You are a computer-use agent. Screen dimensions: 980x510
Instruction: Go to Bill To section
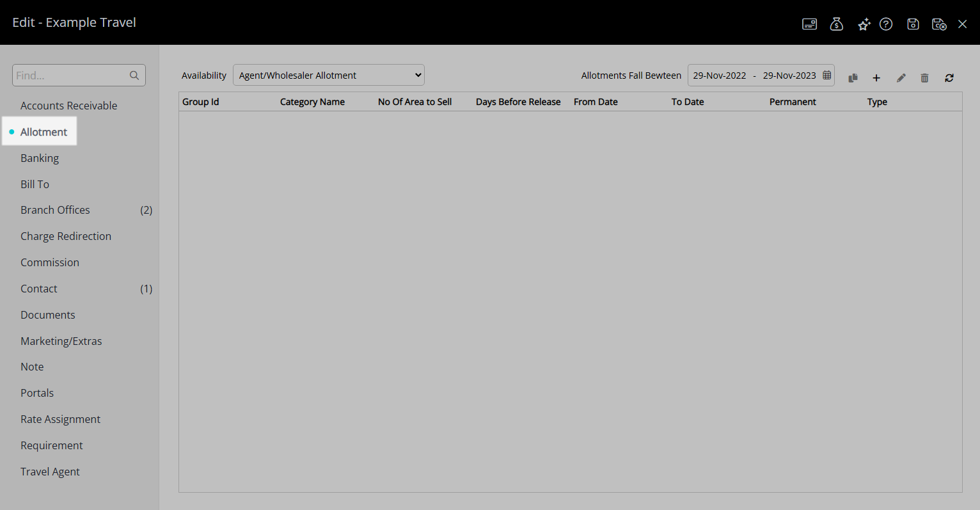35,184
